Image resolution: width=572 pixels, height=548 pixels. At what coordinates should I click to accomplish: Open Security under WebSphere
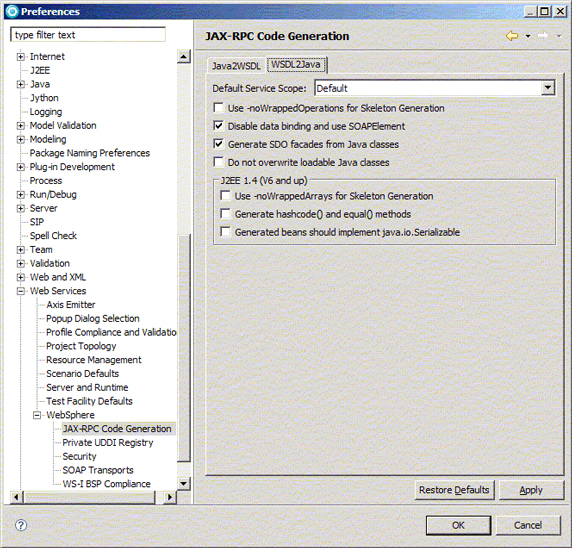click(79, 456)
